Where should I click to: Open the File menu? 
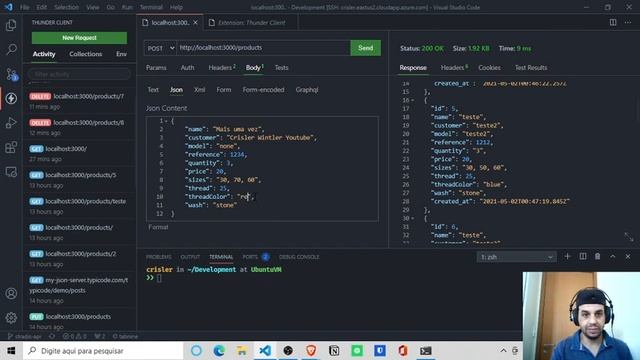click(x=24, y=7)
